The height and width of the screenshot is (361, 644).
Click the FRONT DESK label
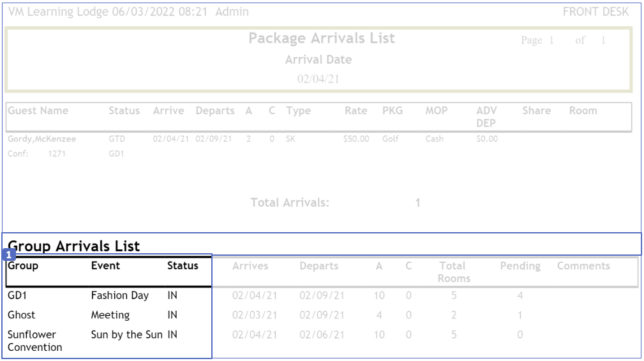[x=595, y=12]
